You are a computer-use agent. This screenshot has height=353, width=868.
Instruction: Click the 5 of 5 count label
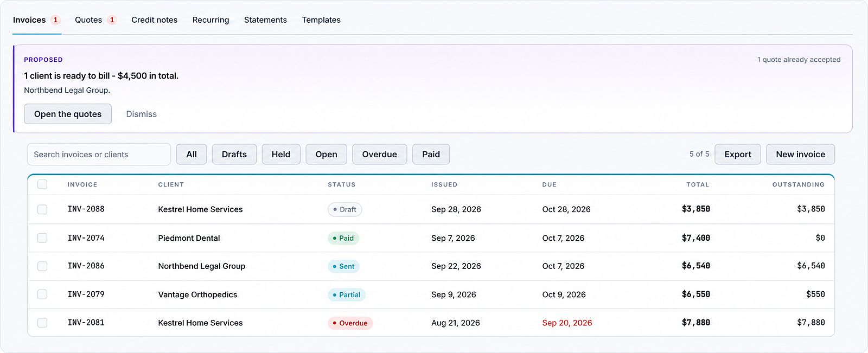(x=699, y=155)
